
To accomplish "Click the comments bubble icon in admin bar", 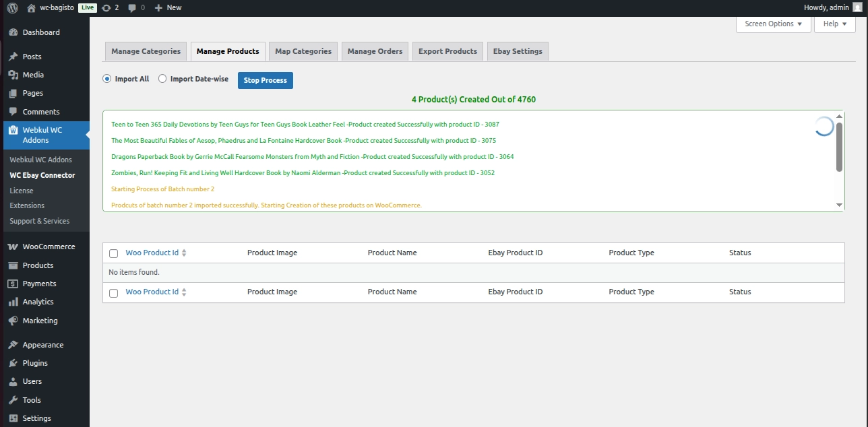I will (132, 7).
